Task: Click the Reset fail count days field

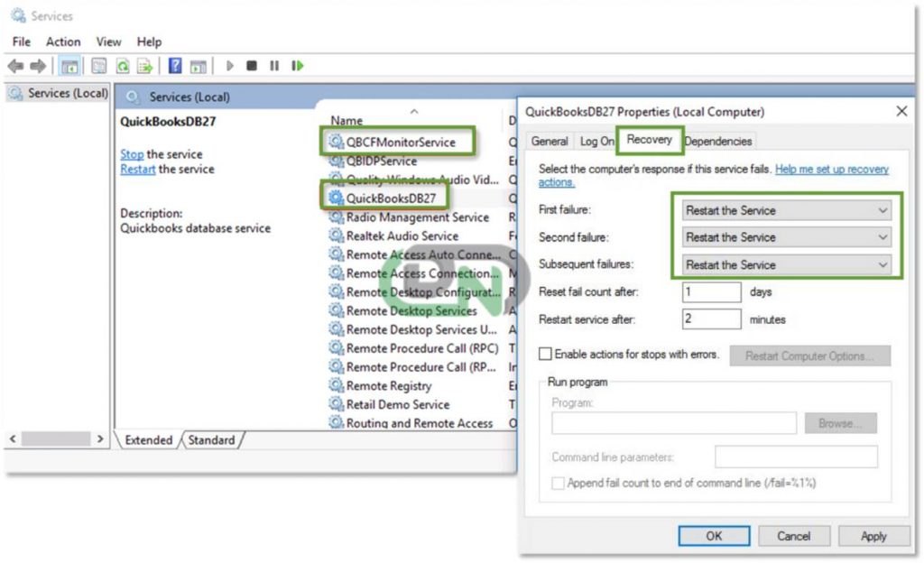Action: pyautogui.click(x=711, y=291)
